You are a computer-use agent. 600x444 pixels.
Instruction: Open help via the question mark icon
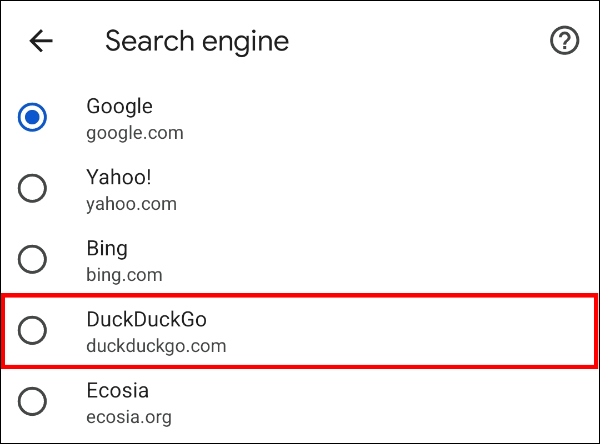coord(564,40)
